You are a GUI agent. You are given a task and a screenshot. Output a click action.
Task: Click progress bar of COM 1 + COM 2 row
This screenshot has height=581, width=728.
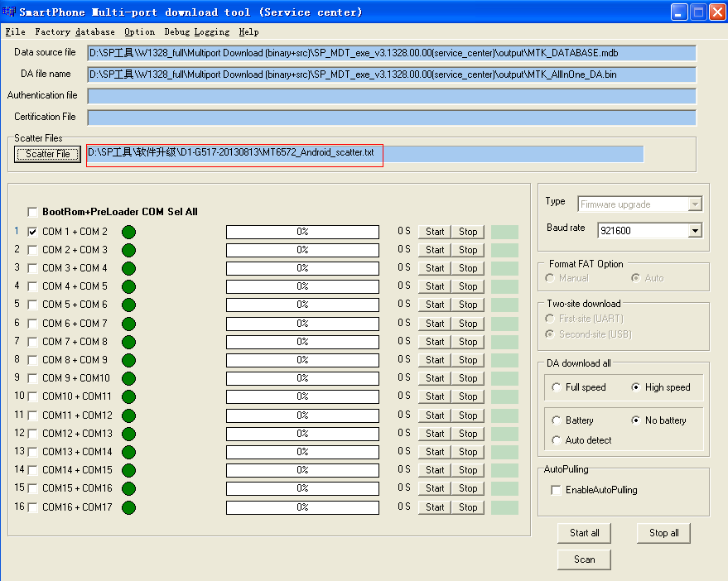[x=302, y=232]
